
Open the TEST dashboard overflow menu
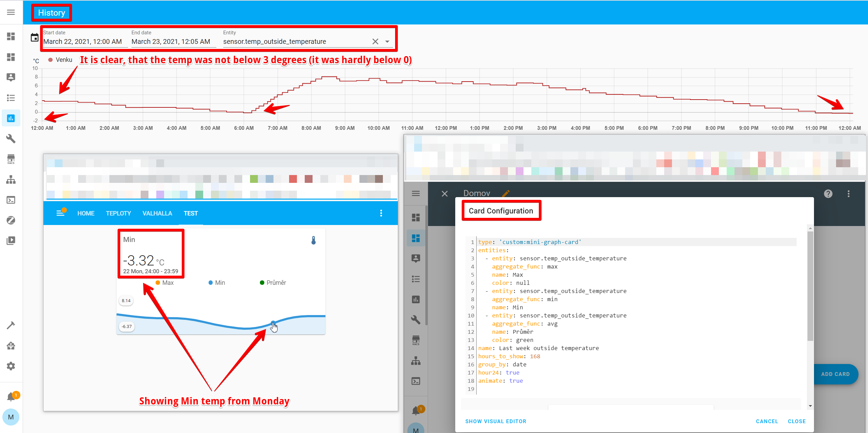[381, 213]
